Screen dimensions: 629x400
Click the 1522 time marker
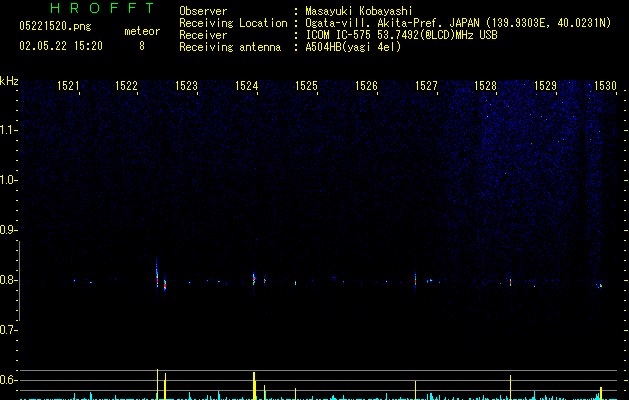click(x=126, y=86)
